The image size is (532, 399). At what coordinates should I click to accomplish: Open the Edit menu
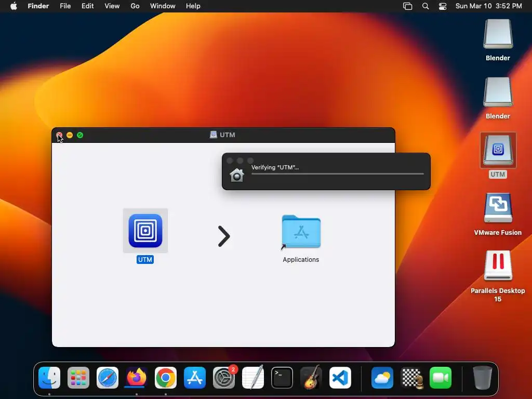(x=87, y=6)
